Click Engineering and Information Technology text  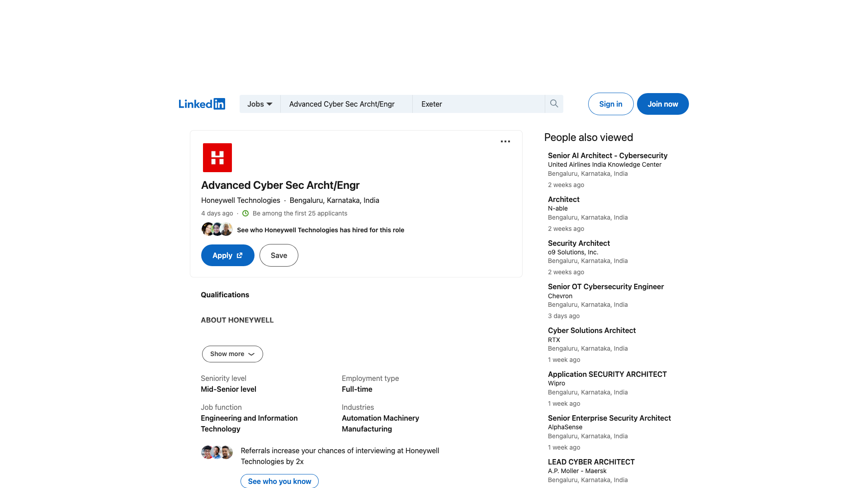249,423
